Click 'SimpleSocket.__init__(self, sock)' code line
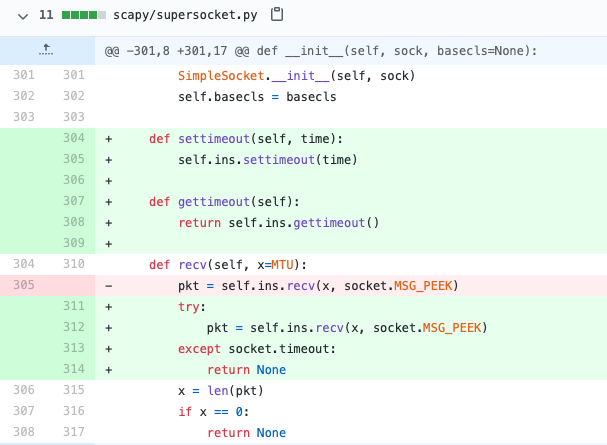The height and width of the screenshot is (445, 607). (297, 75)
